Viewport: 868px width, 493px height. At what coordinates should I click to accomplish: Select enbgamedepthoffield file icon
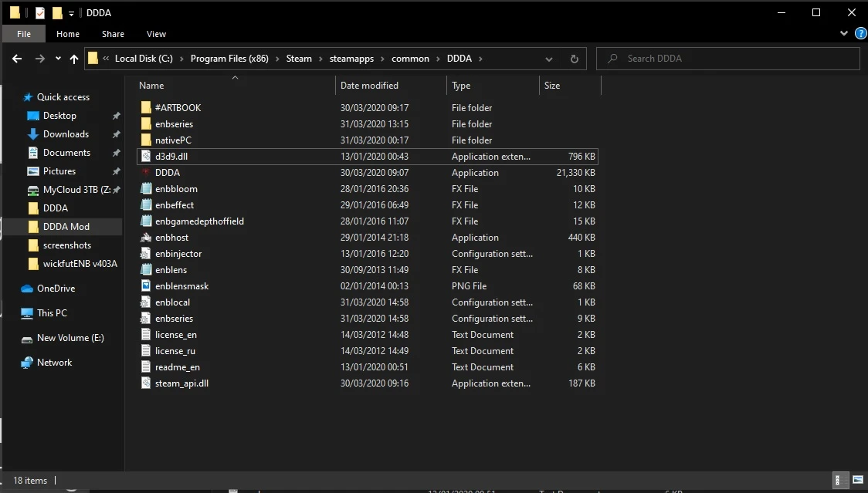click(x=146, y=221)
